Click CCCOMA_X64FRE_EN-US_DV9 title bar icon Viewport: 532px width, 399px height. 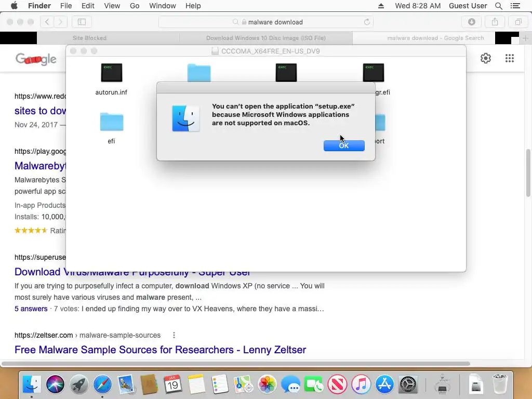pyautogui.click(x=215, y=51)
